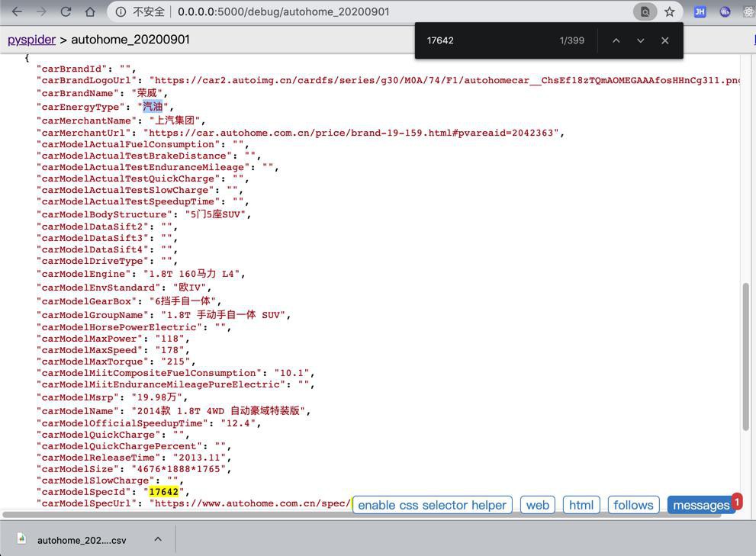
Task: Click the carBrandId key name
Action: pyautogui.click(x=72, y=69)
